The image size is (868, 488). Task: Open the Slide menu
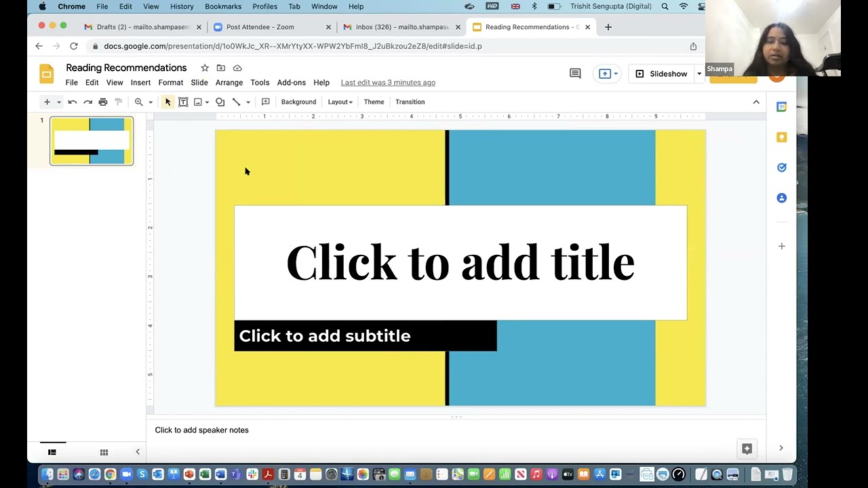199,83
